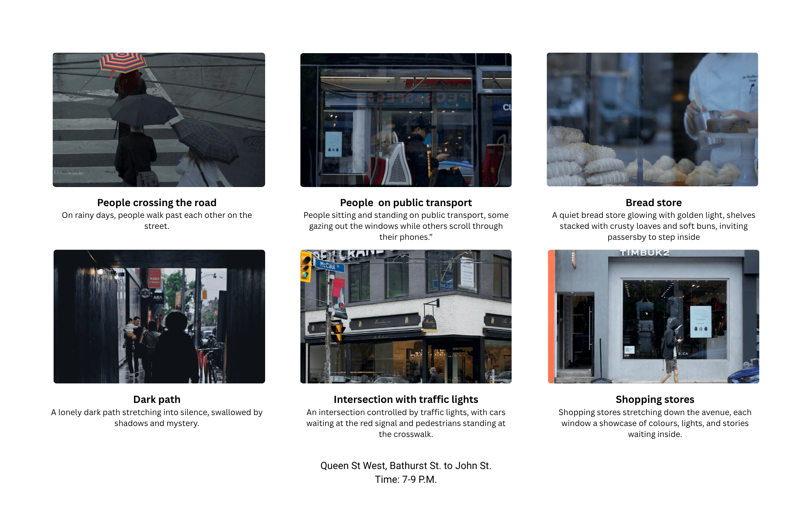Click the 'Bread store' heading
The height and width of the screenshot is (525, 812).
[654, 202]
